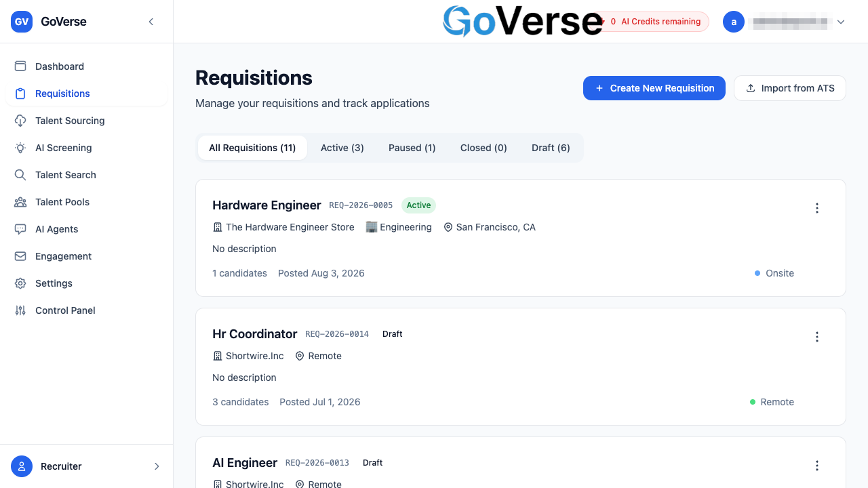Viewport: 868px width, 488px height.
Task: Open the AI Agents chat icon
Action: [20, 229]
